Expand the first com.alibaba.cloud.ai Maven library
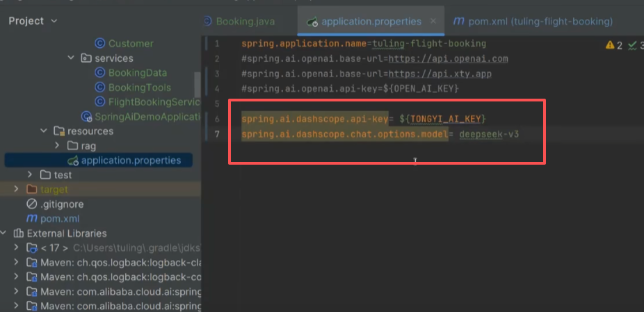The image size is (644, 312). [x=16, y=291]
